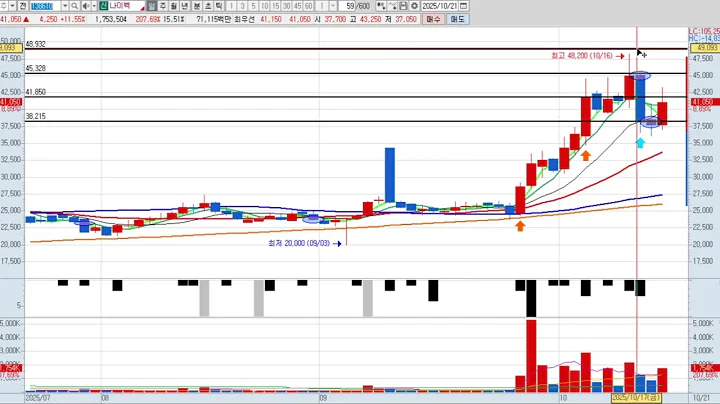Click the magnifier stock search icon
720x404 pixels.
coord(74,6)
